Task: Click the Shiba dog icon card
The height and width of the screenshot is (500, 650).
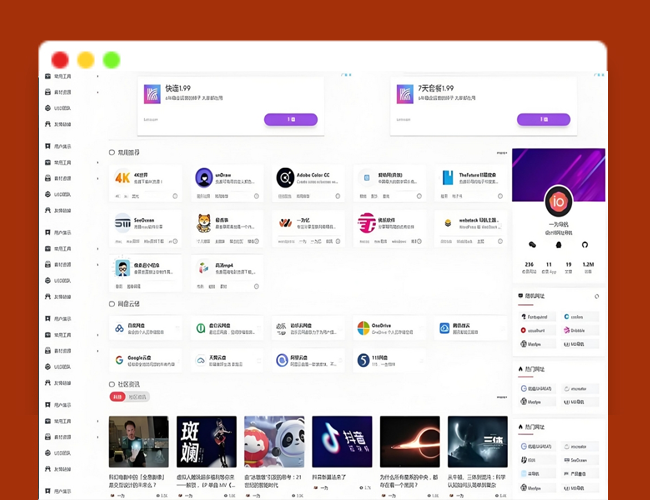Action: [204, 223]
